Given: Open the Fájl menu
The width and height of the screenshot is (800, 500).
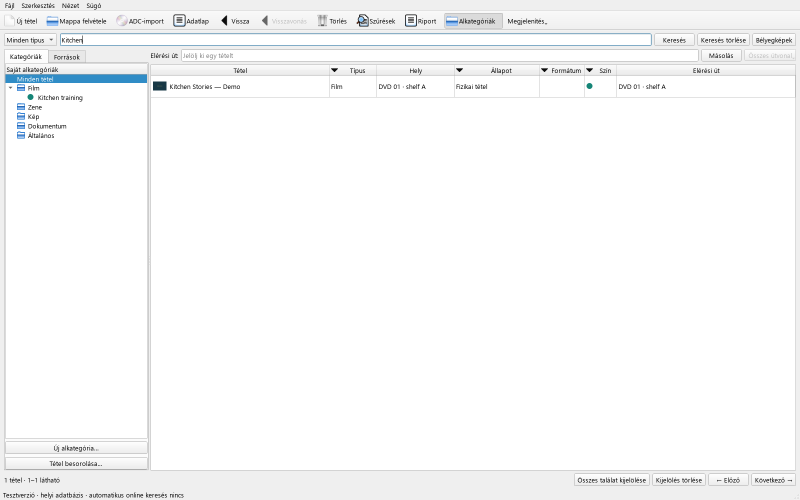Looking at the screenshot, I should click(x=9, y=6).
